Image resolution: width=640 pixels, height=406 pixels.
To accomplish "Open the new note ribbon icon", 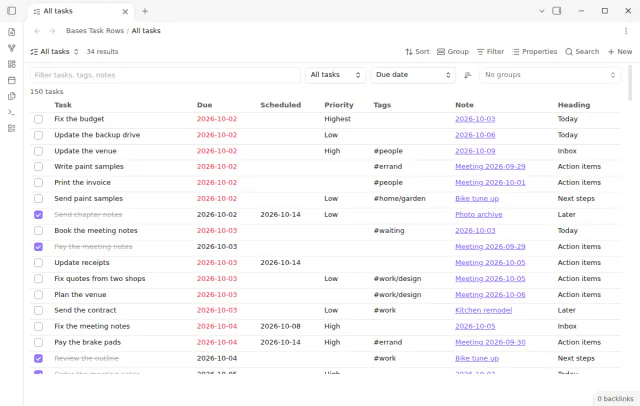I will pyautogui.click(x=11, y=32).
